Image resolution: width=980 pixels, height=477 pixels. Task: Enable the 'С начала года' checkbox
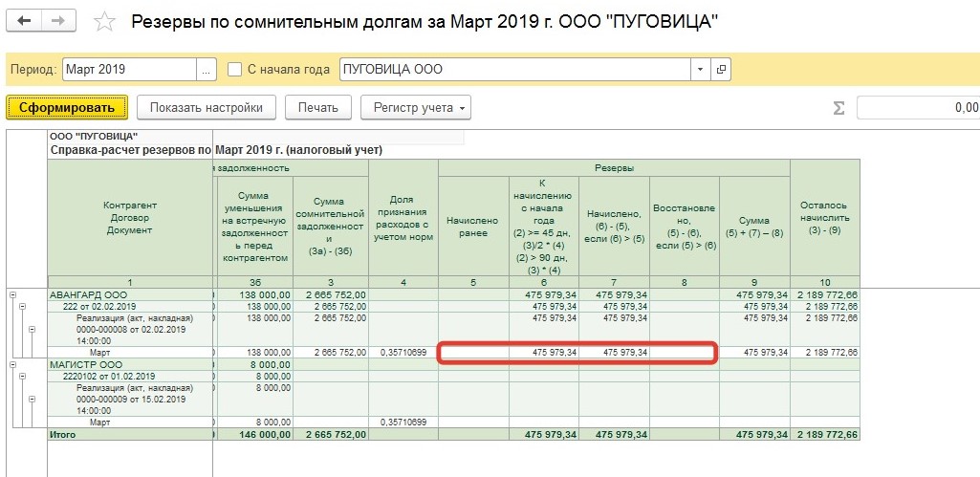(235, 70)
